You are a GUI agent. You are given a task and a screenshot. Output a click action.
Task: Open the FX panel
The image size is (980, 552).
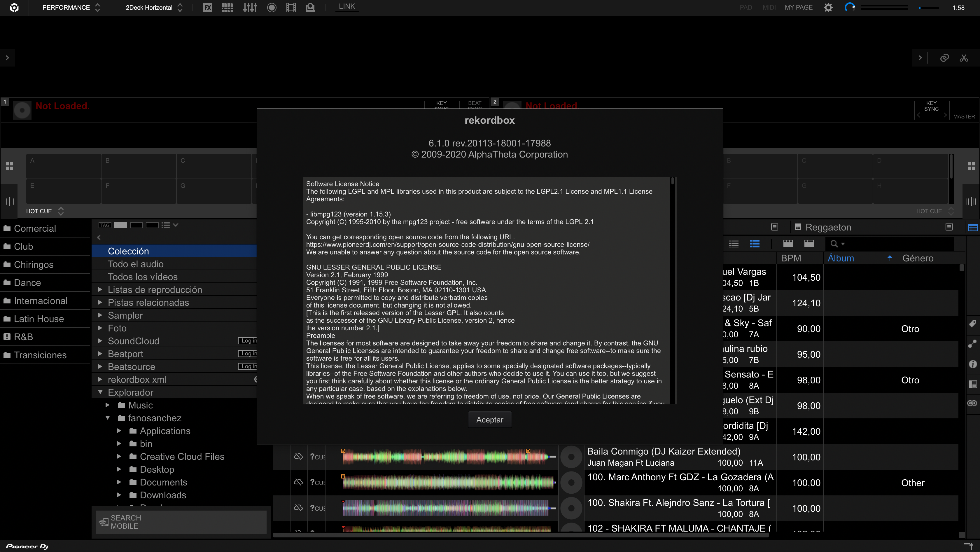coord(208,8)
